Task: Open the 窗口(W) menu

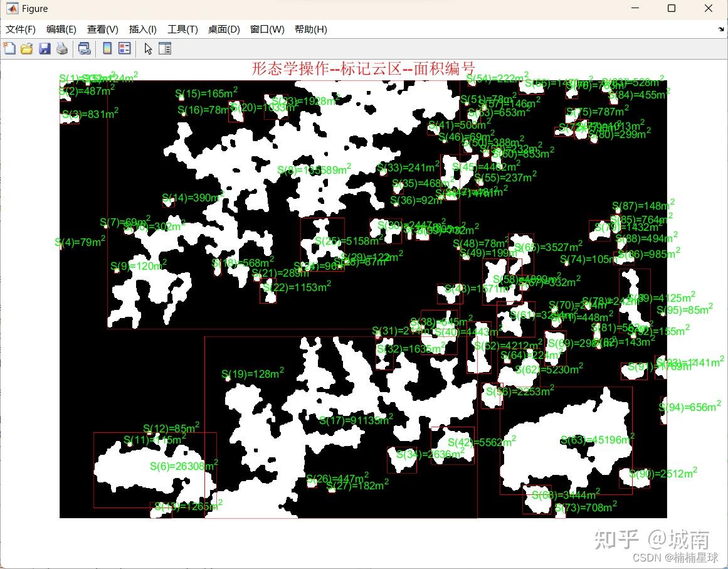Action: point(266,29)
